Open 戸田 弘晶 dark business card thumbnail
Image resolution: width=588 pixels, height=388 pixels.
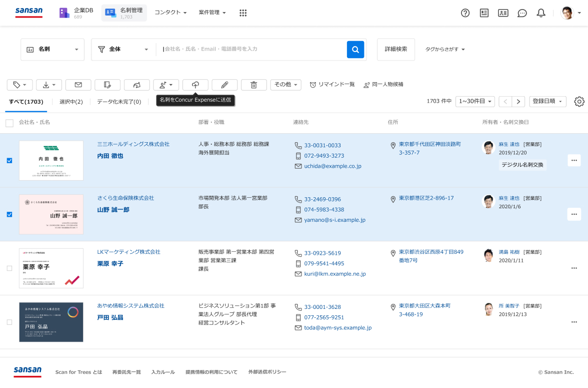pos(51,322)
